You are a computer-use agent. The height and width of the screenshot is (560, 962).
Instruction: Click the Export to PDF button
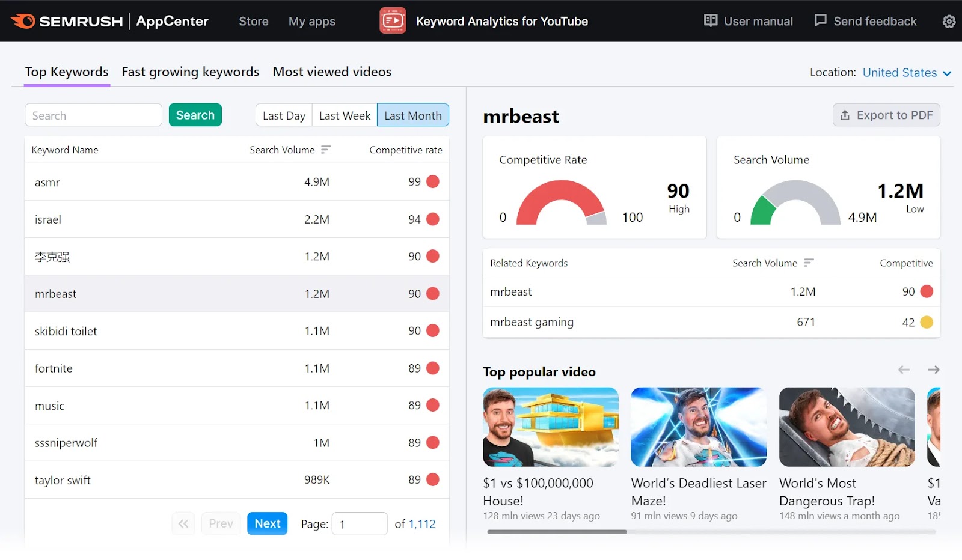click(x=886, y=115)
